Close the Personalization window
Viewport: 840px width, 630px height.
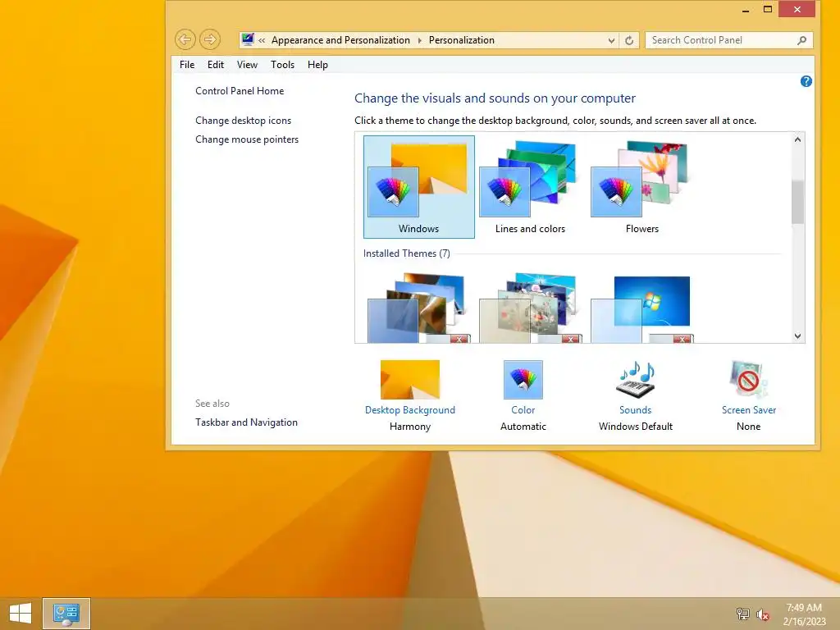[797, 9]
